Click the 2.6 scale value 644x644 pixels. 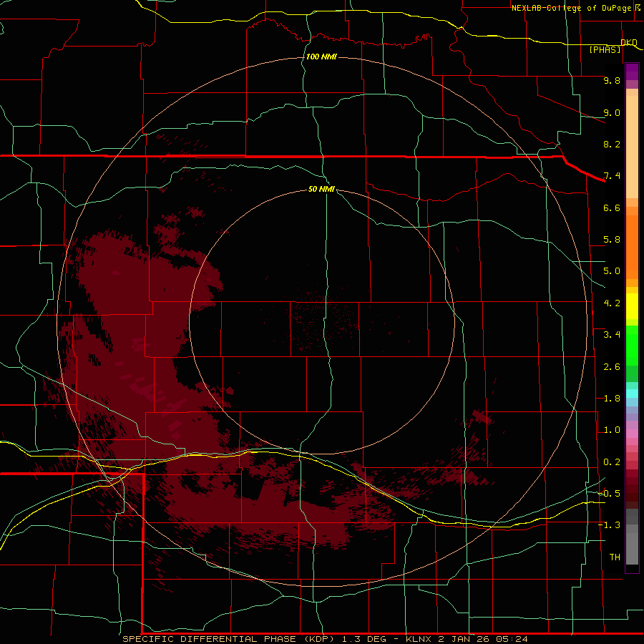(x=612, y=367)
